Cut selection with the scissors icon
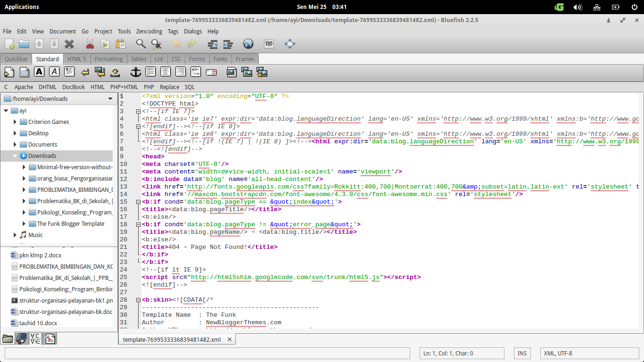 [90, 44]
